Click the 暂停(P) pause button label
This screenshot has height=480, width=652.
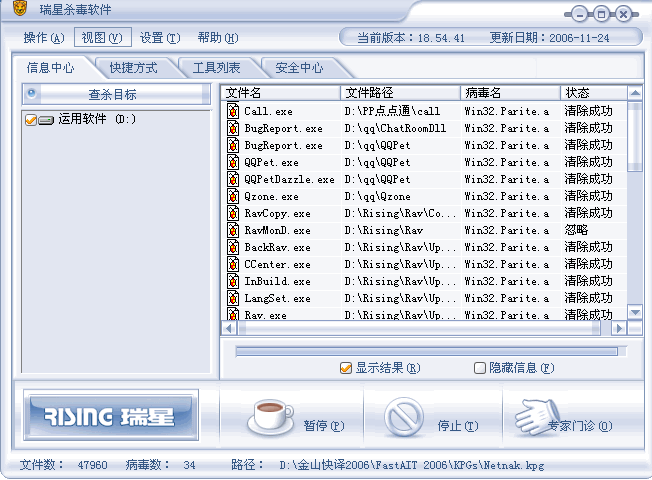pos(324,426)
